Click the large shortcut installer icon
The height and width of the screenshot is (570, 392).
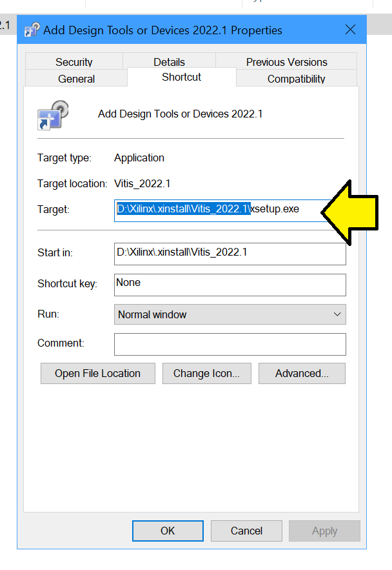53,116
